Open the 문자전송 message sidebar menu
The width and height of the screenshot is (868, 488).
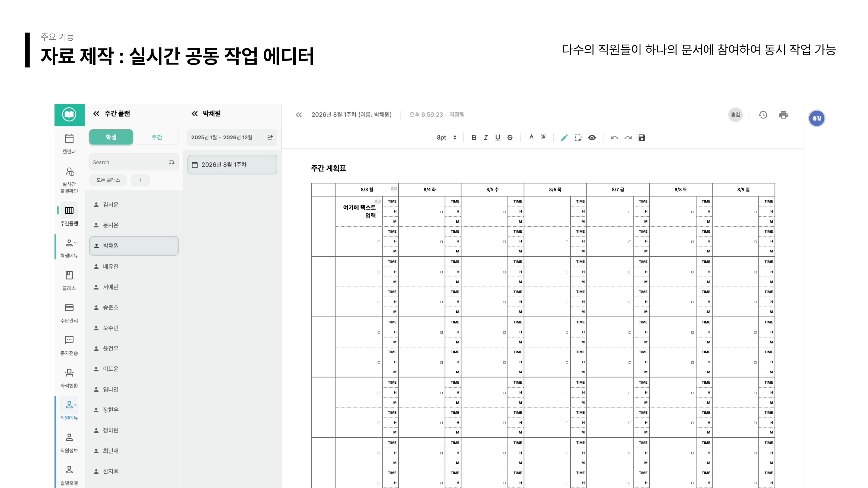tap(69, 345)
